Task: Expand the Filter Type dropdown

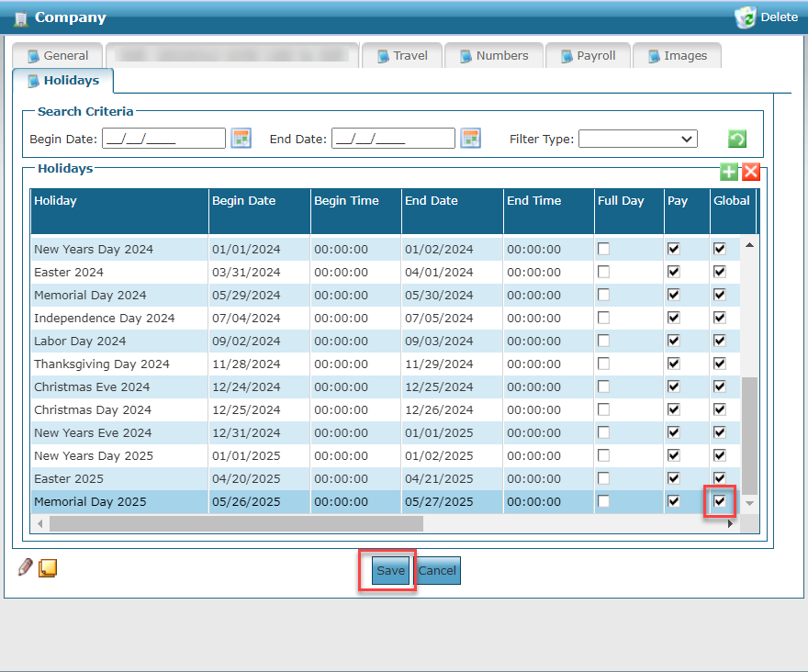Action: click(637, 139)
